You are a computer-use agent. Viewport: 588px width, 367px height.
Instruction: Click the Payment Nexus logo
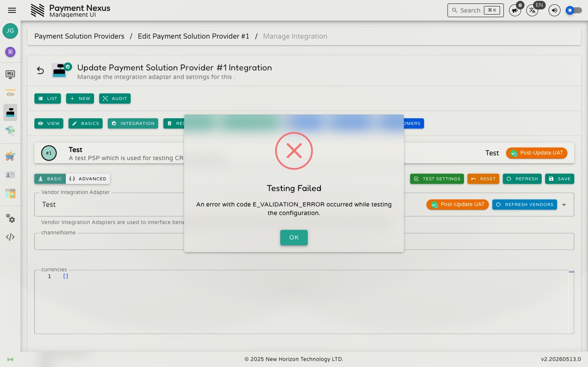coord(38,10)
